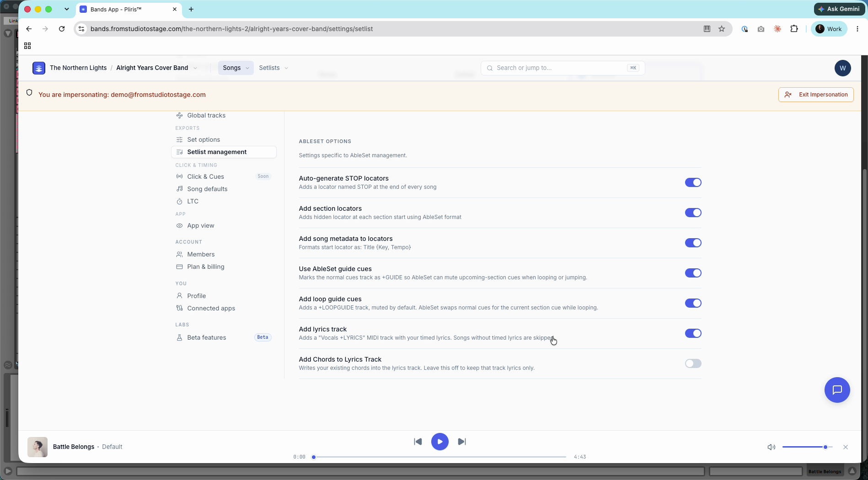Viewport: 868px width, 480px height.
Task: Click Battle Belongs song title
Action: (74, 447)
